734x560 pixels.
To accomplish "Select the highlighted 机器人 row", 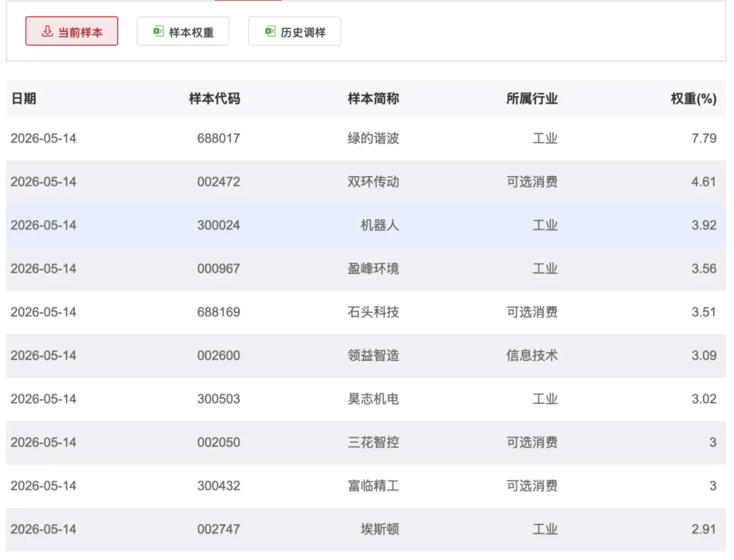I will (366, 225).
